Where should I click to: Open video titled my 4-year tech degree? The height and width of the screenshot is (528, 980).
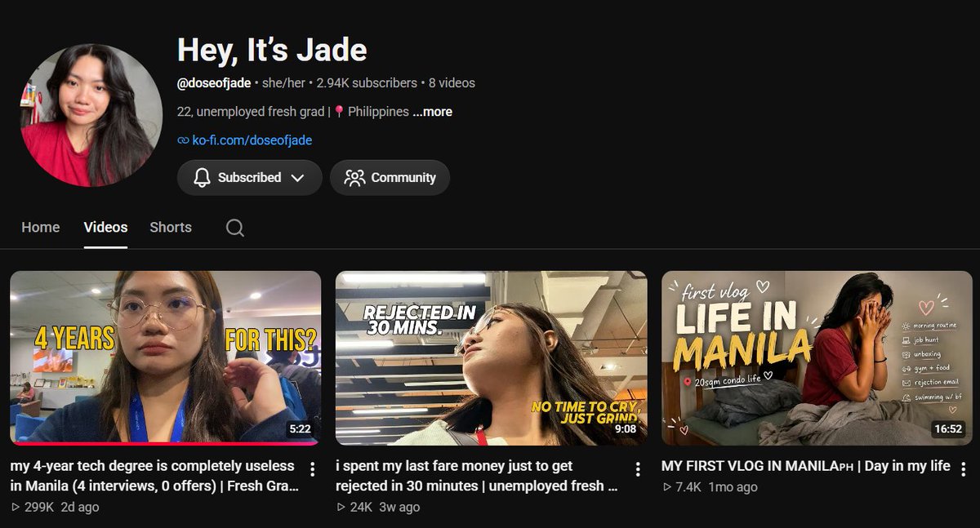(x=153, y=476)
